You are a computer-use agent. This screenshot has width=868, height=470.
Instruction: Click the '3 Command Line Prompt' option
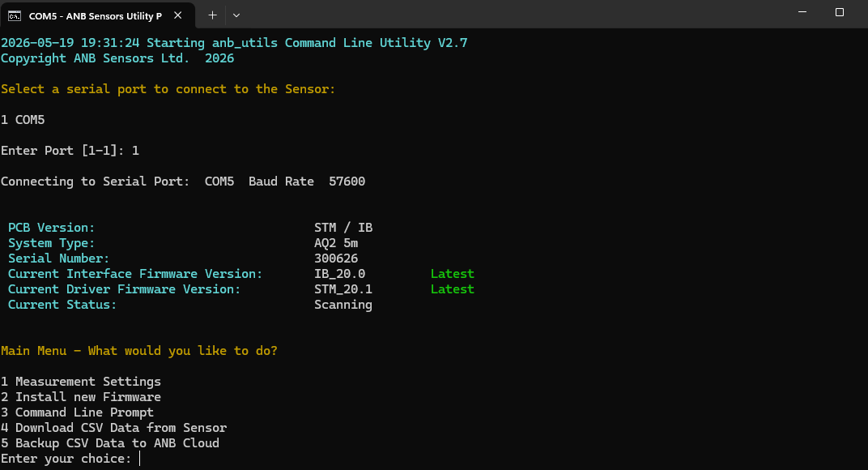click(x=77, y=412)
